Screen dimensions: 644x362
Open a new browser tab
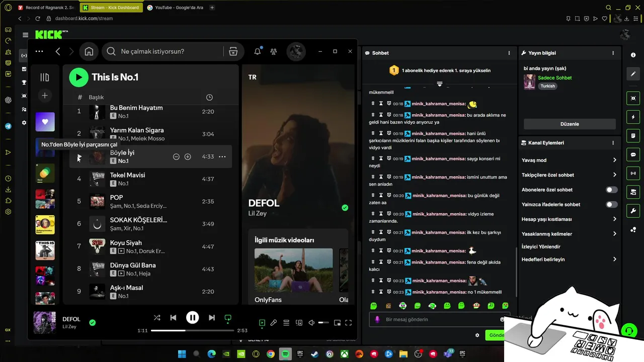tap(212, 8)
